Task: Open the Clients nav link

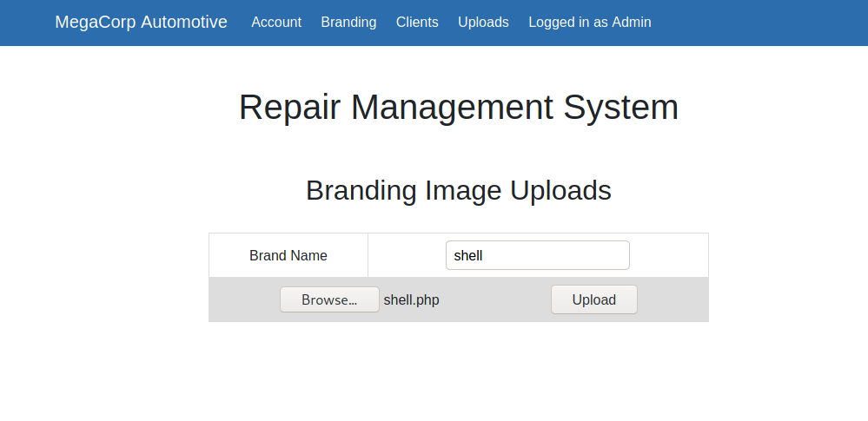Action: point(417,23)
